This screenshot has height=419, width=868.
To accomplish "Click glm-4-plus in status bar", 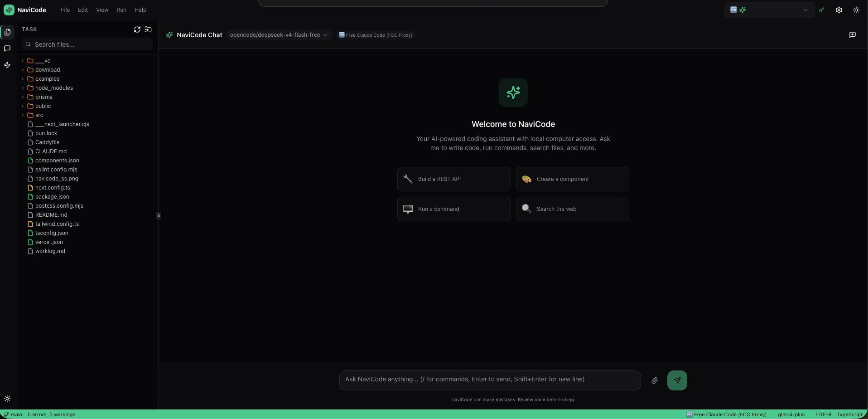I will [791, 414].
